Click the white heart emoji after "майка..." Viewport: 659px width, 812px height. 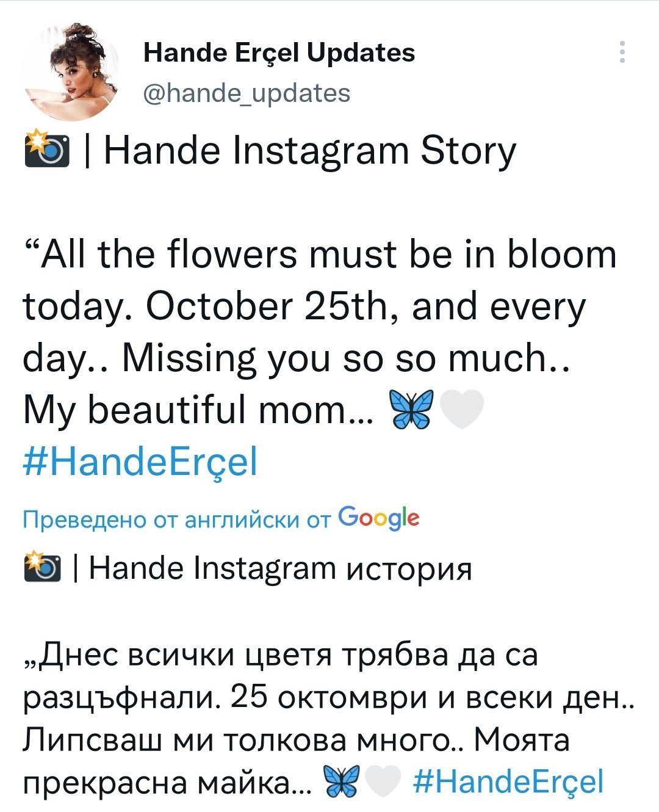click(x=383, y=782)
